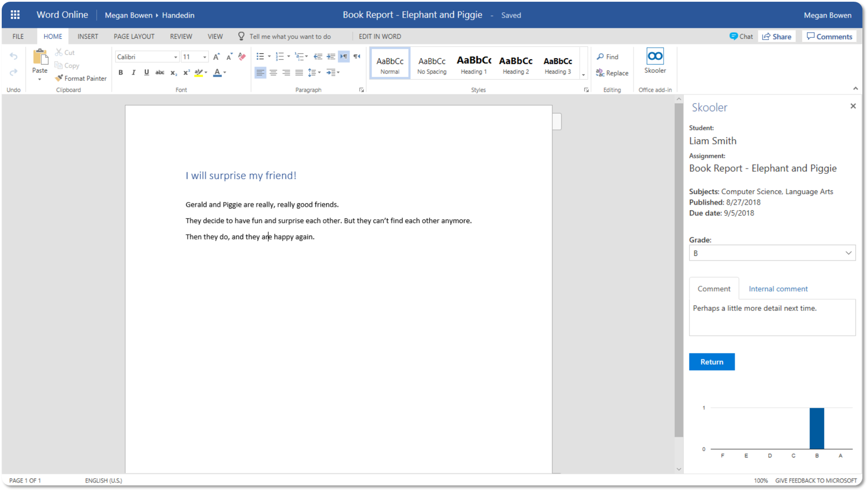Screen dimensions: 868x491
Task: Toggle Bold formatting
Action: 120,73
